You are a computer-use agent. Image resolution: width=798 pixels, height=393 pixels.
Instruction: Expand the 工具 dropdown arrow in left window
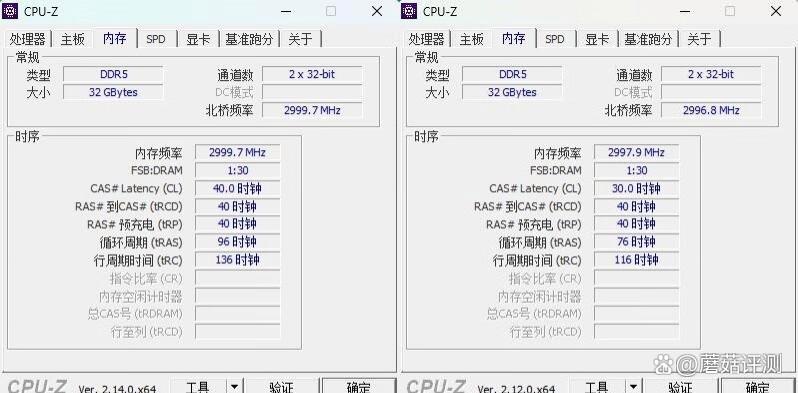point(234,387)
